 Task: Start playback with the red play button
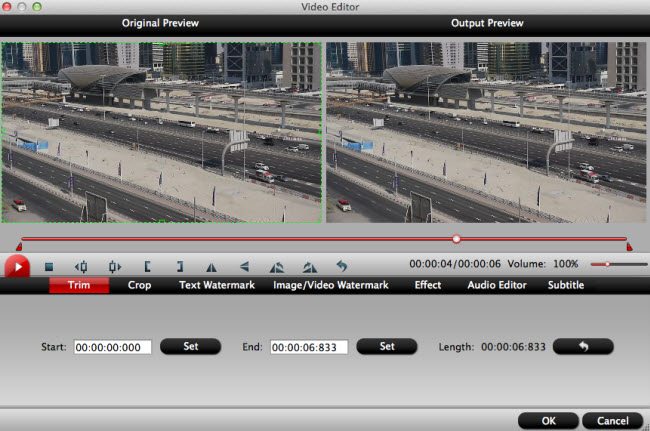[17, 267]
